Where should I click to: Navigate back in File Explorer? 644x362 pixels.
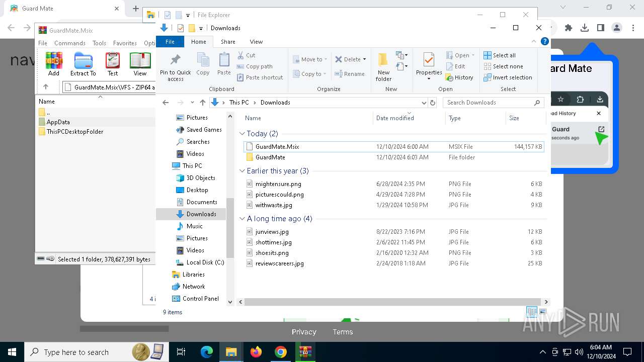coord(166,103)
